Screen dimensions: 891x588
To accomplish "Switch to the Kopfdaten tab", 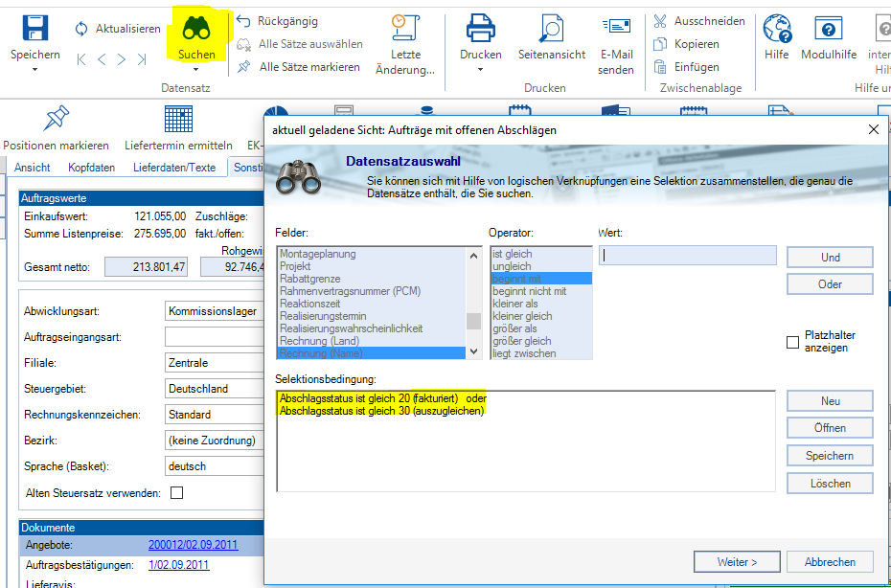I will point(91,168).
